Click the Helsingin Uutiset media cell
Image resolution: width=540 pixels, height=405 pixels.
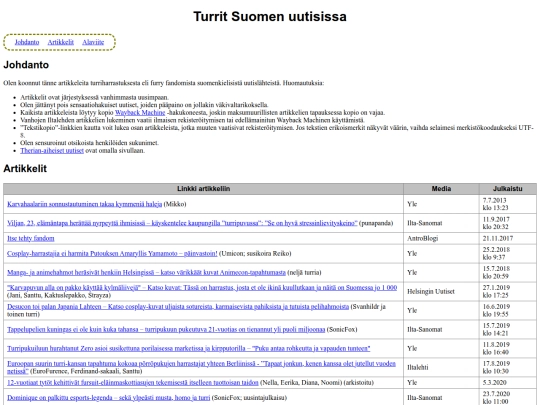[441, 291]
